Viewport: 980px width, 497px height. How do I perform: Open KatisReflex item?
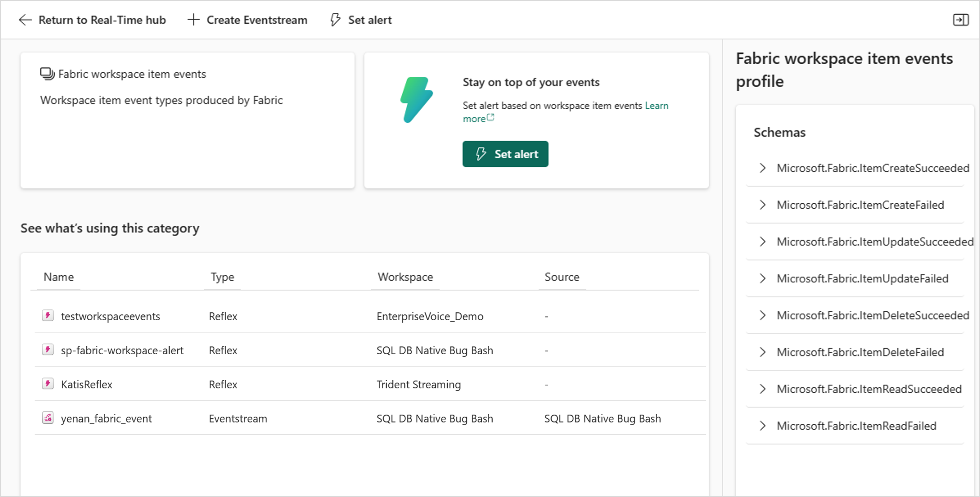pos(87,384)
